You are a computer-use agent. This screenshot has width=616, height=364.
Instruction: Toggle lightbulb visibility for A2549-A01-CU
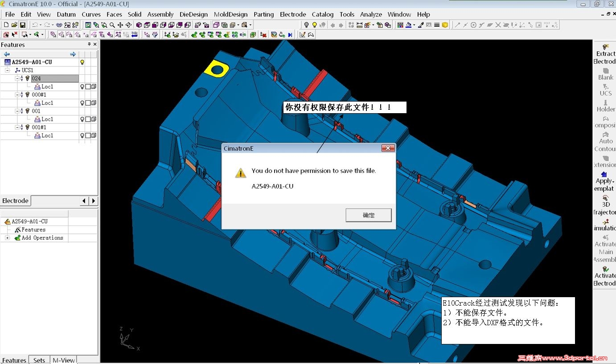82,62
